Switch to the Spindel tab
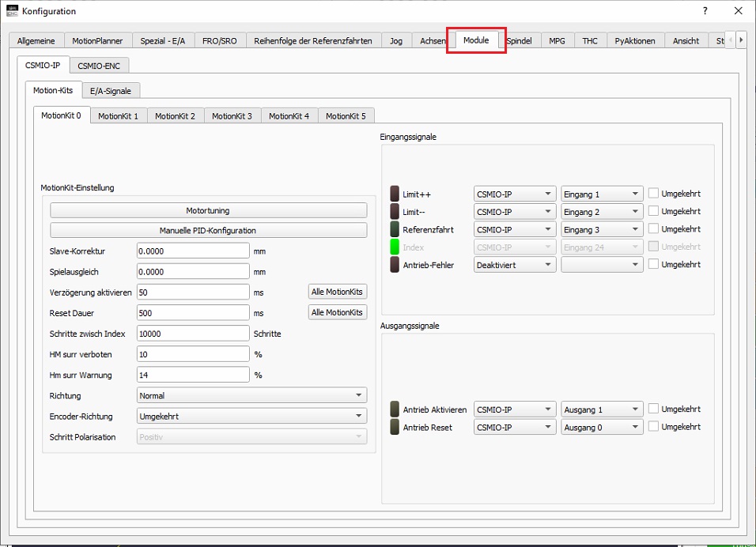 (x=520, y=41)
